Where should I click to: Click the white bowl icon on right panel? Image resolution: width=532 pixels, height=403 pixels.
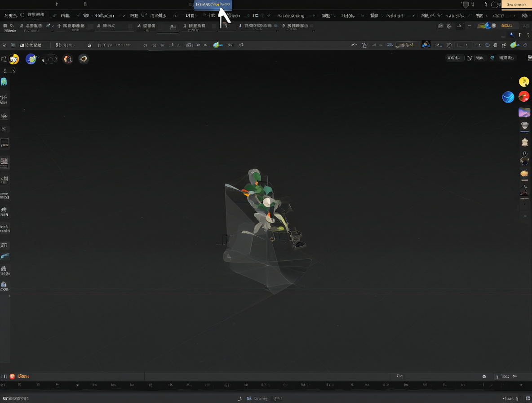tap(524, 125)
